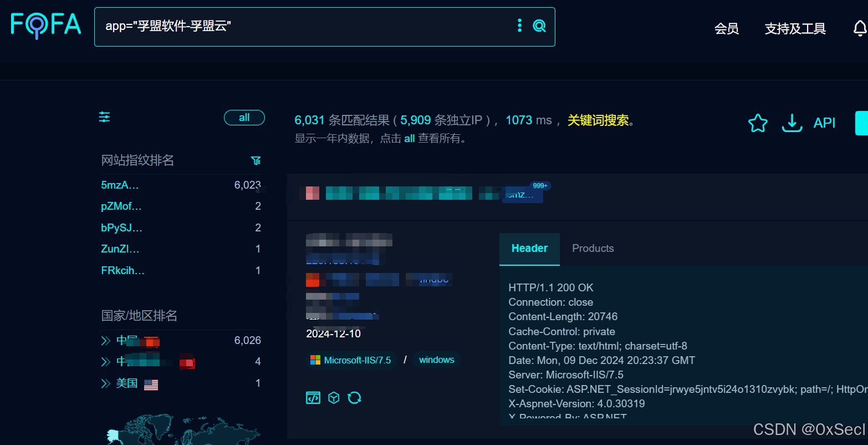Switch to the Products tab
This screenshot has width=868, height=445.
pyautogui.click(x=593, y=248)
